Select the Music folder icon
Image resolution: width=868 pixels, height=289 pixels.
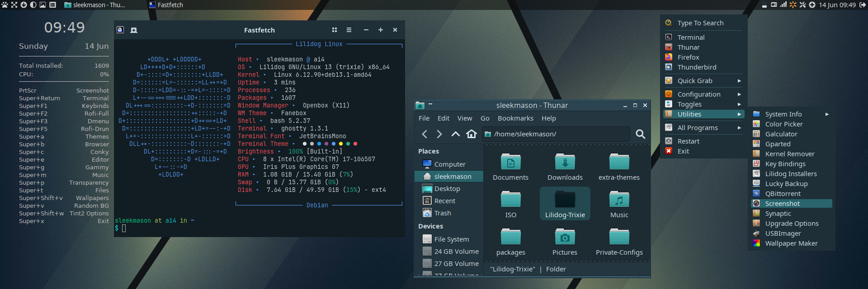tap(619, 200)
